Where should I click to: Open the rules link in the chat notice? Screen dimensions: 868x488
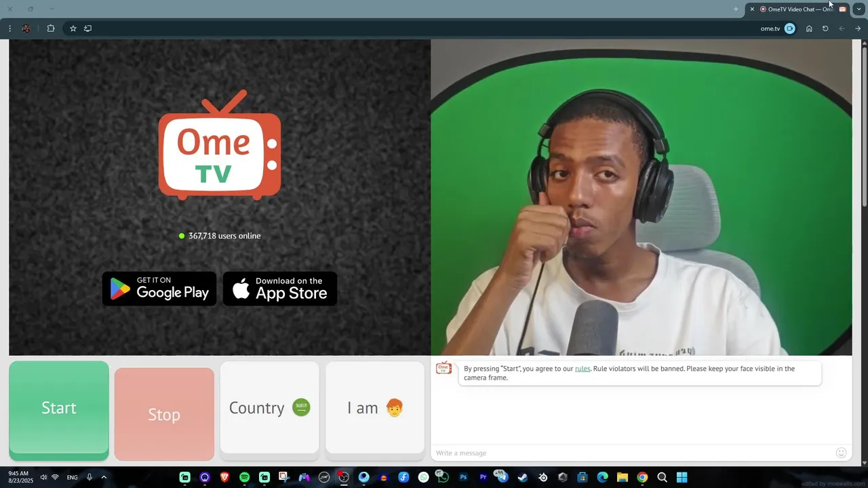click(x=583, y=369)
